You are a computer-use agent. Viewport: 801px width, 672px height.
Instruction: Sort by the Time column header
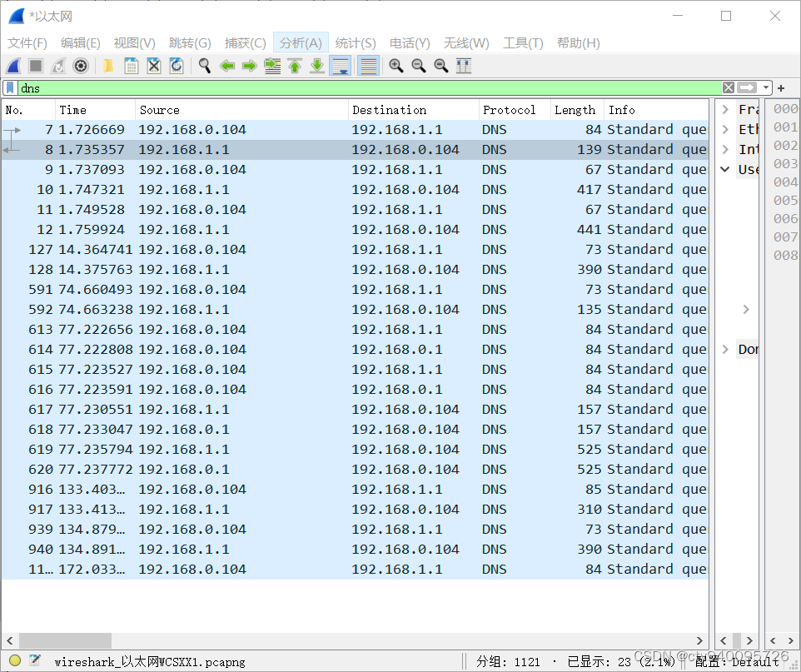[x=95, y=110]
